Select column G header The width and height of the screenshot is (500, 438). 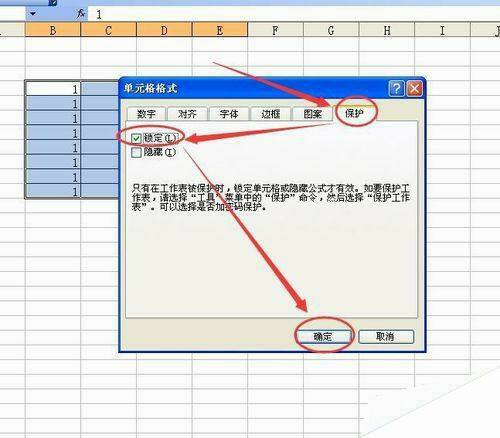tap(331, 30)
